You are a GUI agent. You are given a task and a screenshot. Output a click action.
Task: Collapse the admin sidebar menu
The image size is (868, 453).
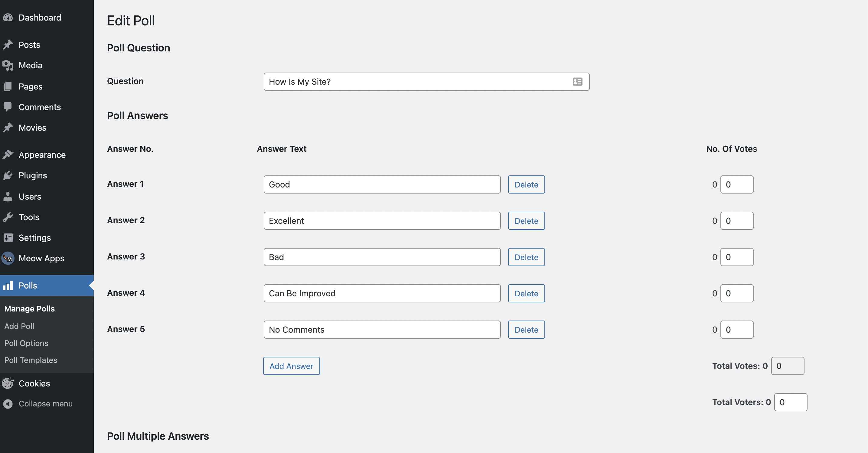(x=45, y=403)
